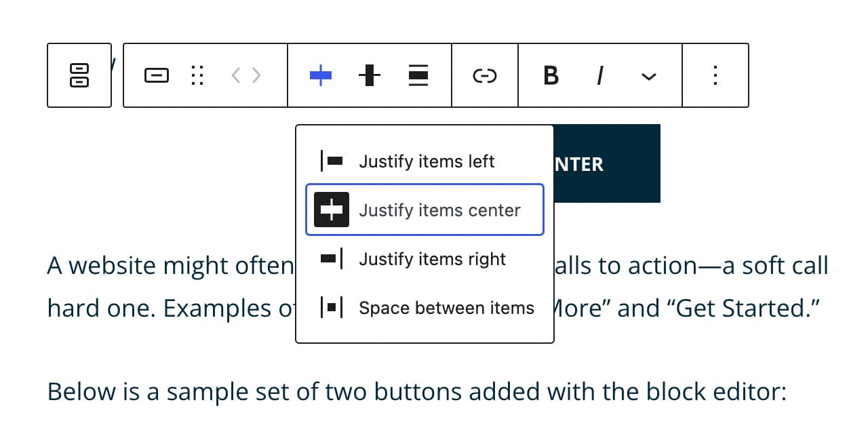Screen dimensions: 868x434
Task: Expand the more formatting options chevron
Action: [x=649, y=77]
